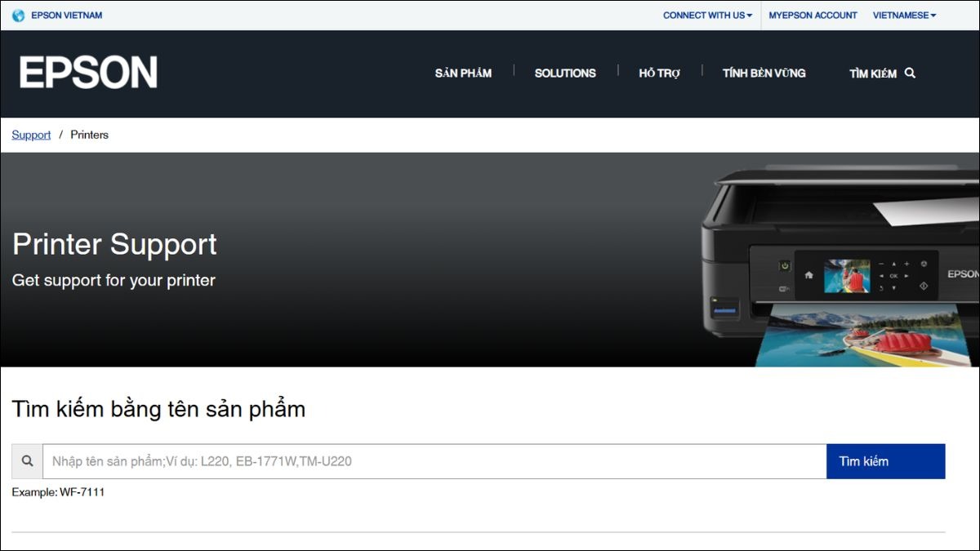This screenshot has height=551, width=980.
Task: Click the Printer Support heading
Action: pos(114,244)
